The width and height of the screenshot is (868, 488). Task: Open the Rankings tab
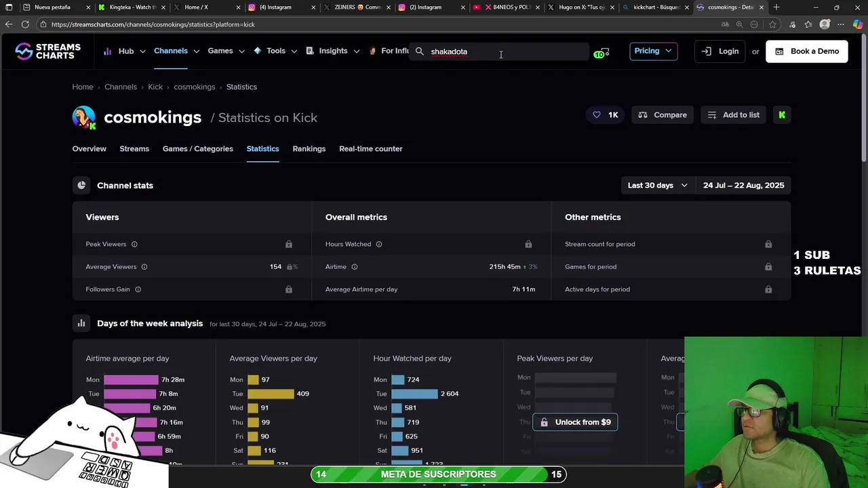tap(309, 149)
